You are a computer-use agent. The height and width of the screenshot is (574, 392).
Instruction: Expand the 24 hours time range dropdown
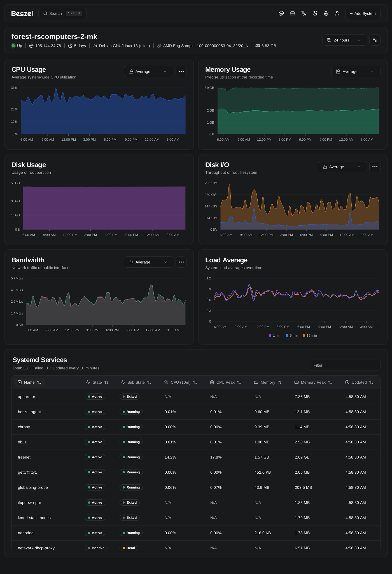(345, 40)
